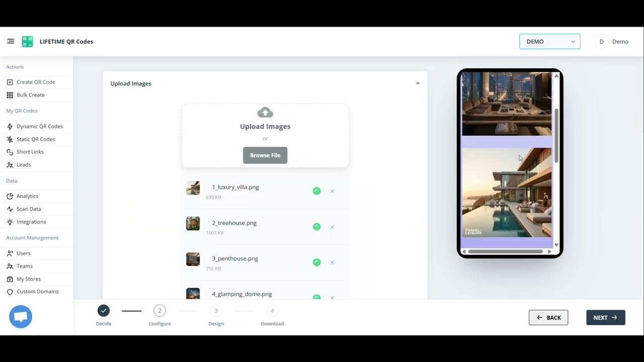Click the NEXT button
Viewport: 644px width, 362px height.
click(606, 318)
